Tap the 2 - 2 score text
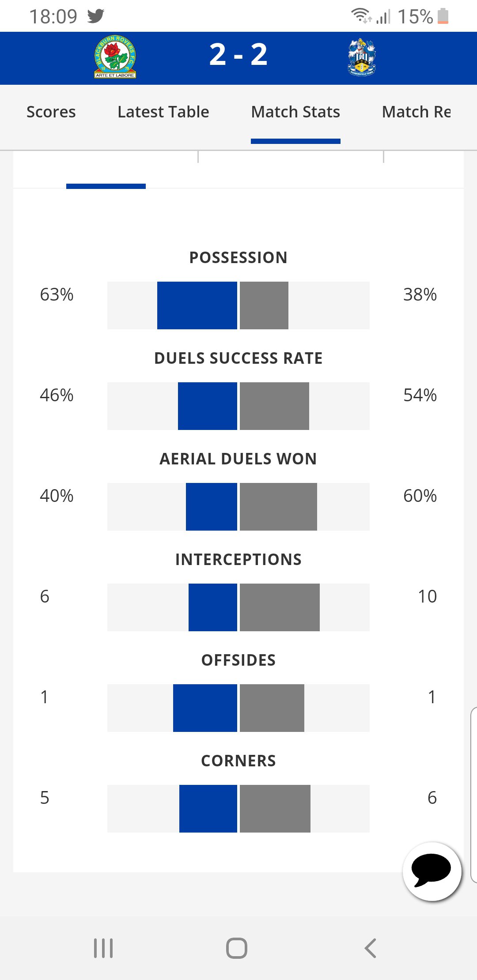This screenshot has height=980, width=477. pyautogui.click(x=238, y=55)
